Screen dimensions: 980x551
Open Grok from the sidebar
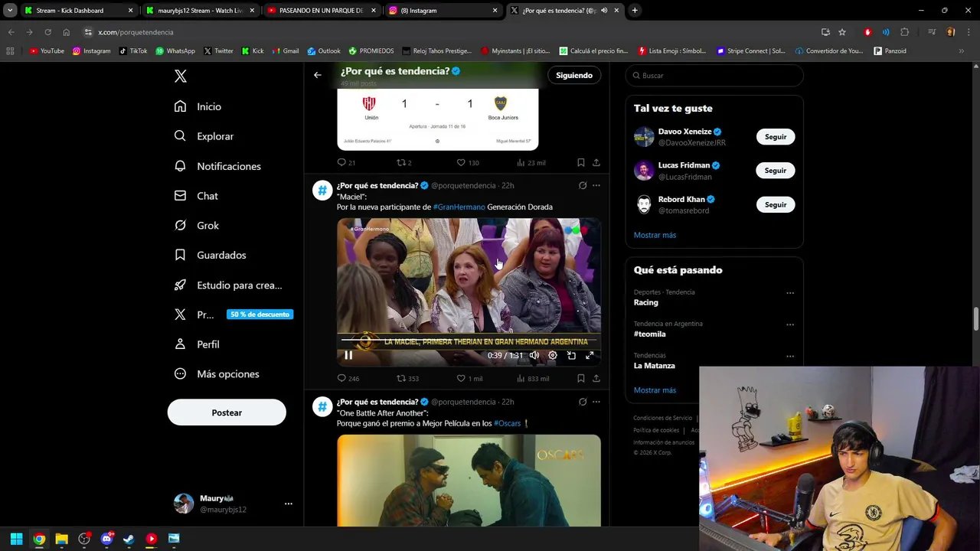(x=196, y=226)
